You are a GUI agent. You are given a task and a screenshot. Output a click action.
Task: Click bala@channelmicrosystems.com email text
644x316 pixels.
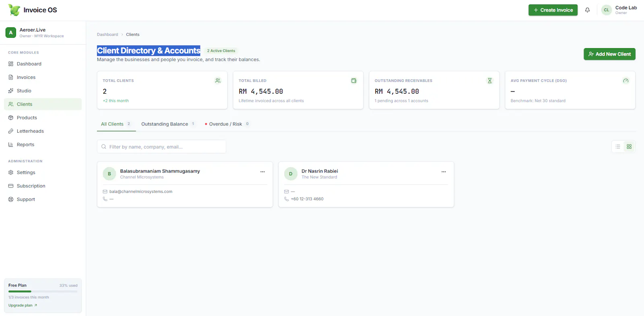click(141, 192)
